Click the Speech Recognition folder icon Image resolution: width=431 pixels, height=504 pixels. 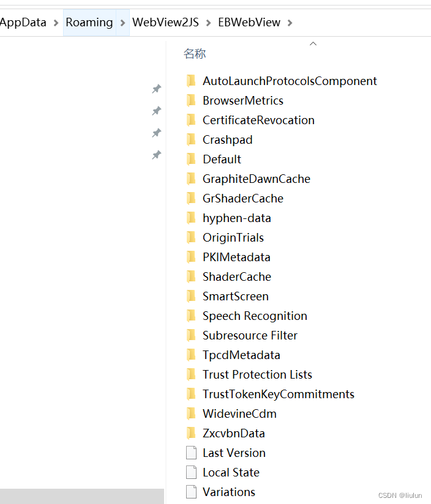tap(191, 316)
